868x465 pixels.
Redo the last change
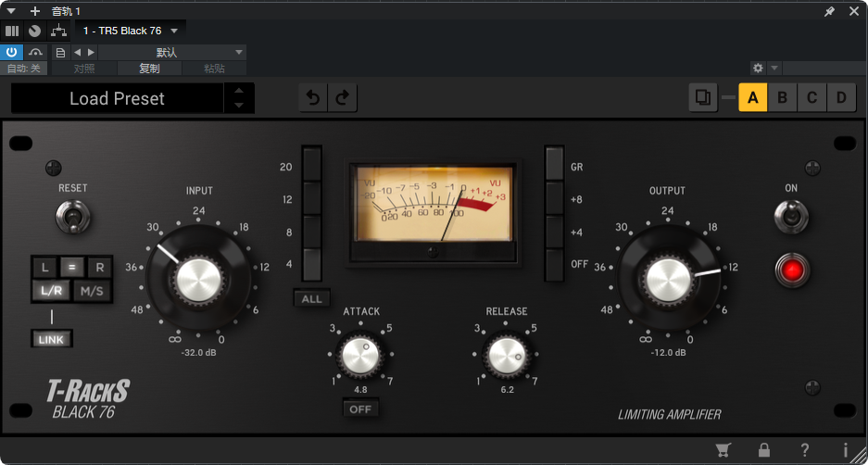click(x=343, y=98)
